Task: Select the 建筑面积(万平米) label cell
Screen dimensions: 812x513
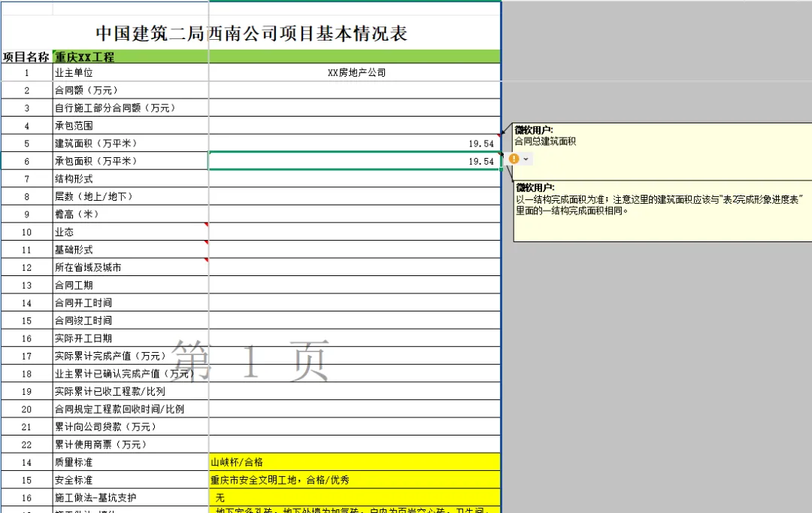Action: [x=131, y=143]
